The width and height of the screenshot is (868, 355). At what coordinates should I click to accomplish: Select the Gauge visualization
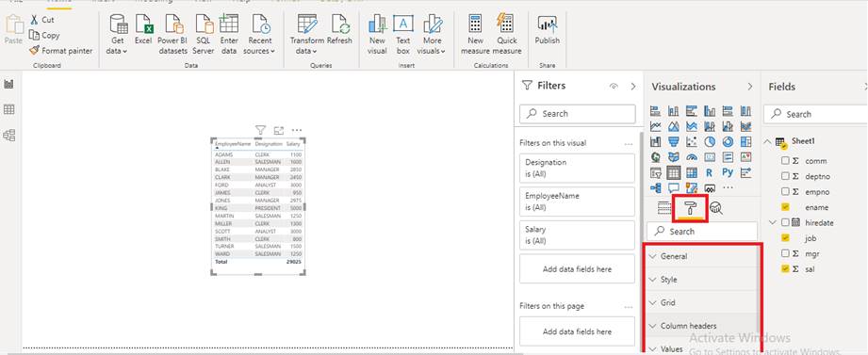(692, 157)
